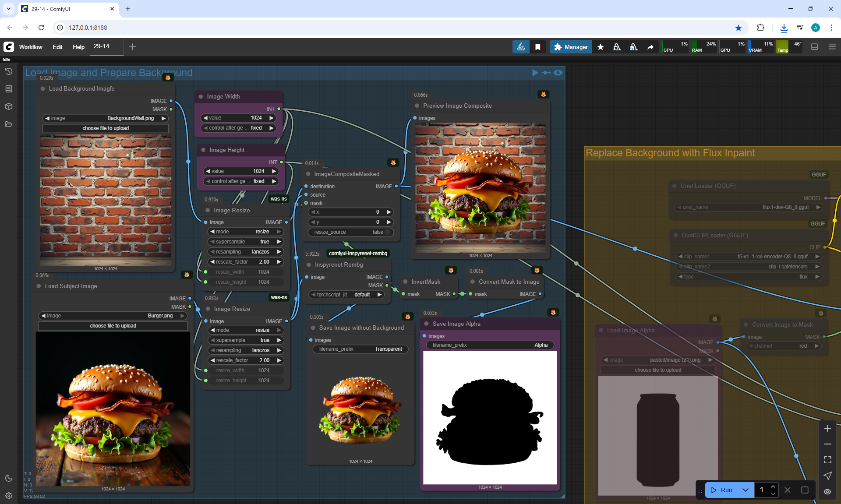
Task: Open the Workflow menu
Action: pyautogui.click(x=31, y=47)
